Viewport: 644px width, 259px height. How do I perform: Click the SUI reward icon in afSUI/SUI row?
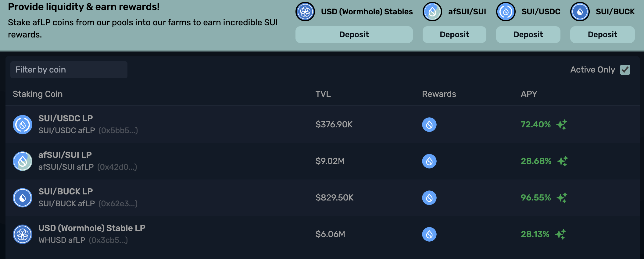[429, 161]
